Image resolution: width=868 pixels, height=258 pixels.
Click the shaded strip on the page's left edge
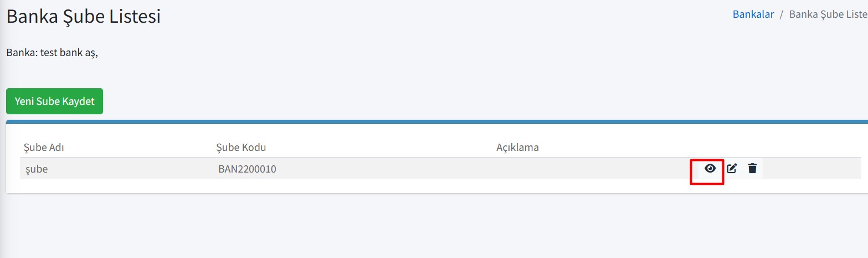click(x=2, y=129)
